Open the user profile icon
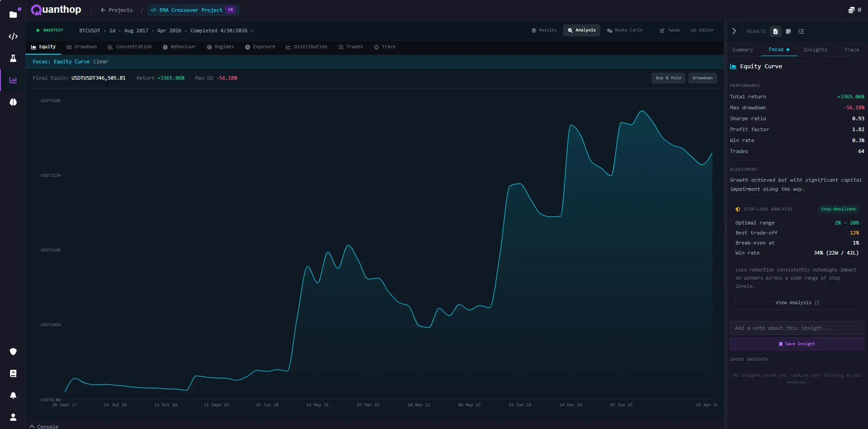Image resolution: width=868 pixels, height=429 pixels. coord(13,417)
